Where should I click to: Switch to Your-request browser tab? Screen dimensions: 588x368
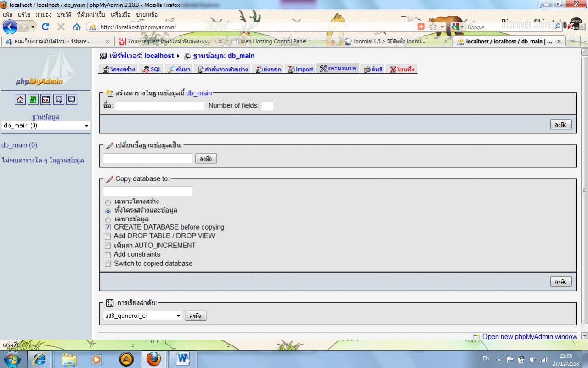(x=170, y=41)
